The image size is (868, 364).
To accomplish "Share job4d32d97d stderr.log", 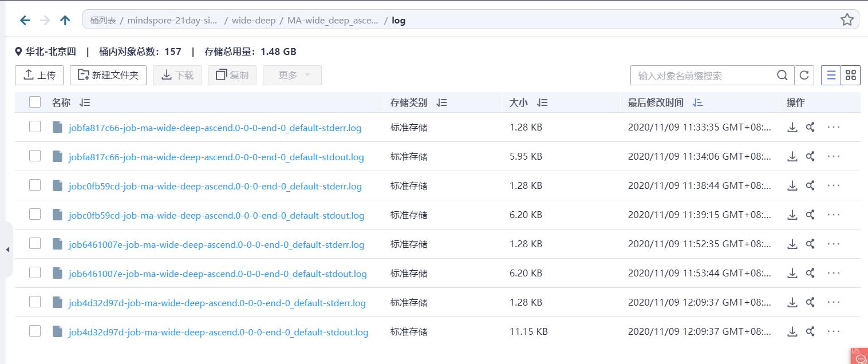I will click(x=810, y=303).
